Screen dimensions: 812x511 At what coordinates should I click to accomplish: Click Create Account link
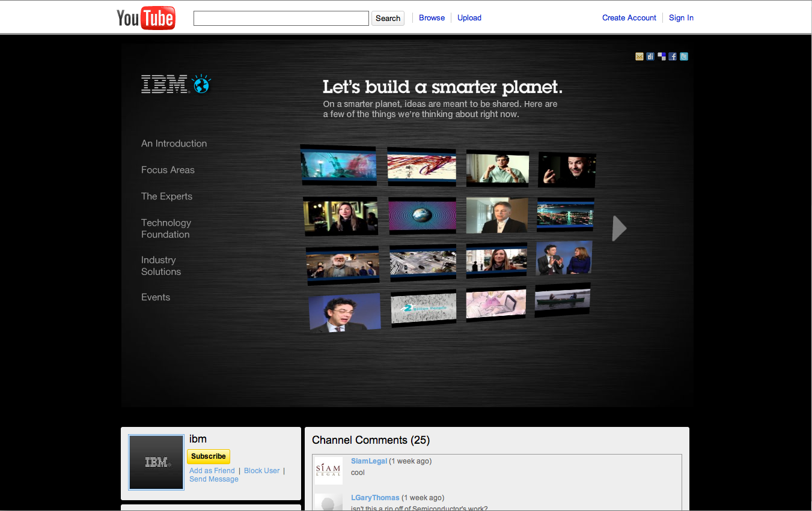[x=629, y=17]
